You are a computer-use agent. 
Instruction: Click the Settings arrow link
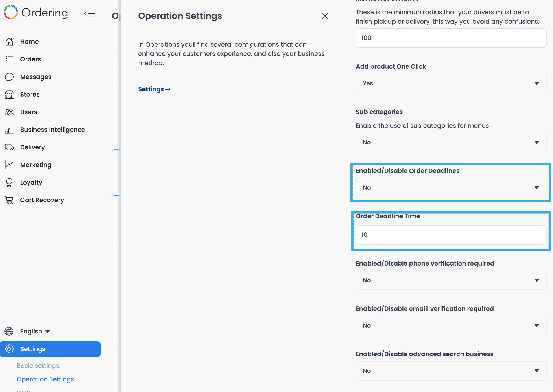154,89
